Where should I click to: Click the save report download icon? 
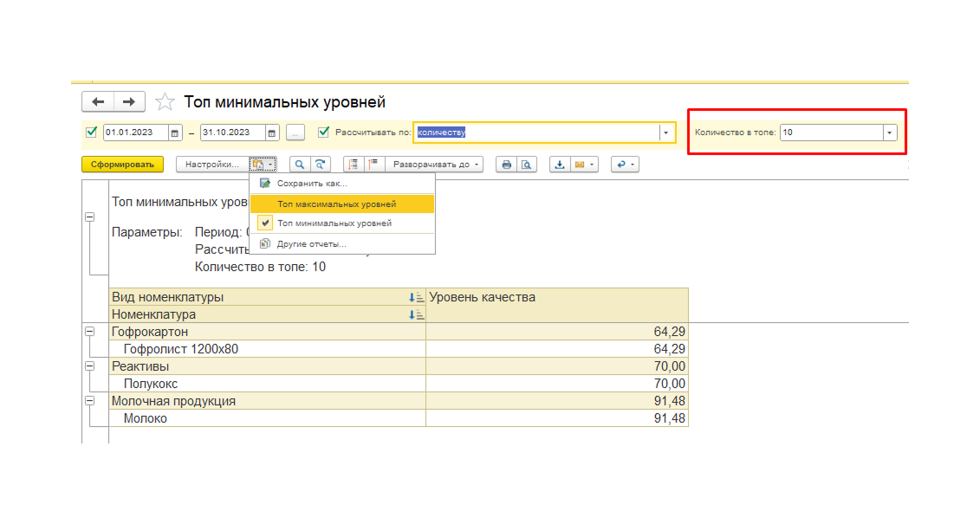pos(560,165)
